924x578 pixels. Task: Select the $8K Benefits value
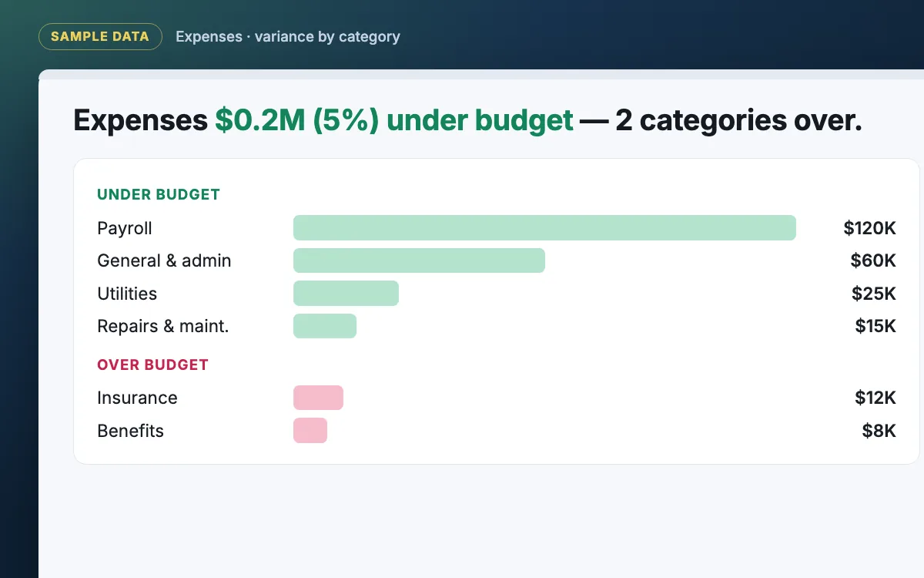pyautogui.click(x=879, y=431)
